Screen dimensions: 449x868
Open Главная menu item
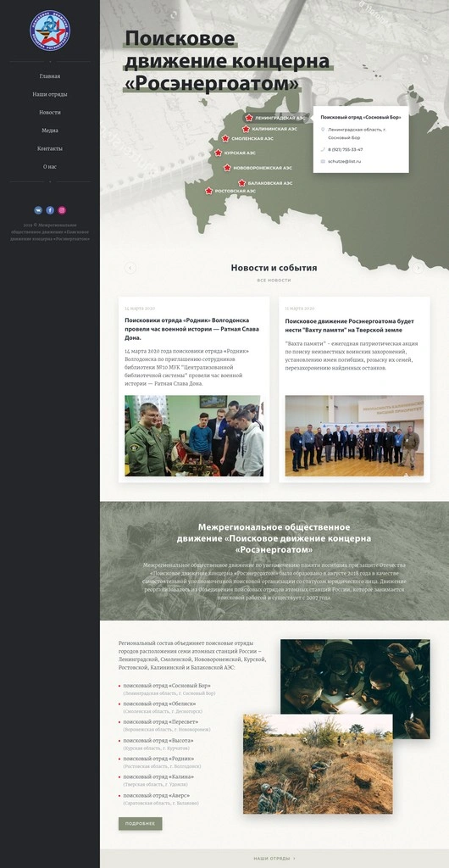[50, 76]
